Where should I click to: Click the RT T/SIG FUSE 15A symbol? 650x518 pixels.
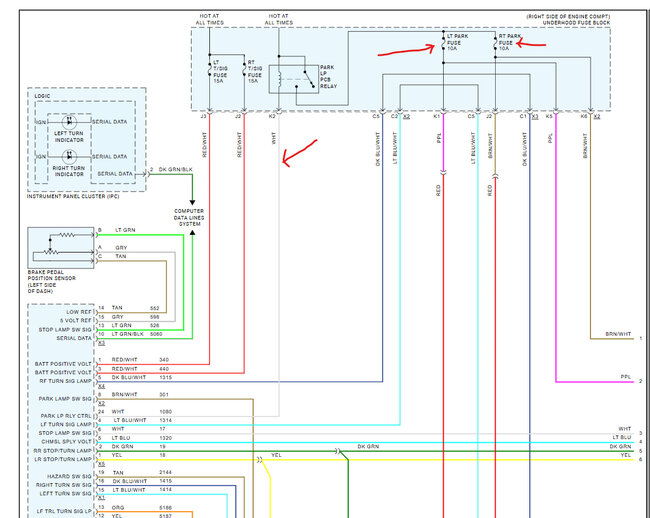245,69
